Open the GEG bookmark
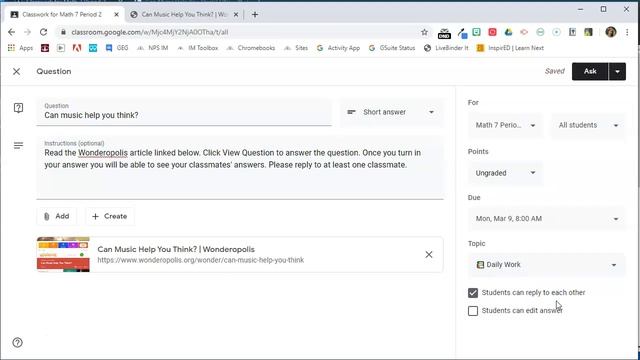Image resolution: width=640 pixels, height=360 pixels. click(117, 48)
